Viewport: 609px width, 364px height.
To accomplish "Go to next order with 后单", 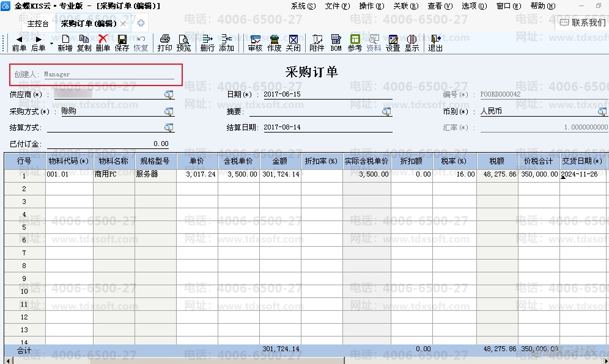I will pyautogui.click(x=38, y=43).
